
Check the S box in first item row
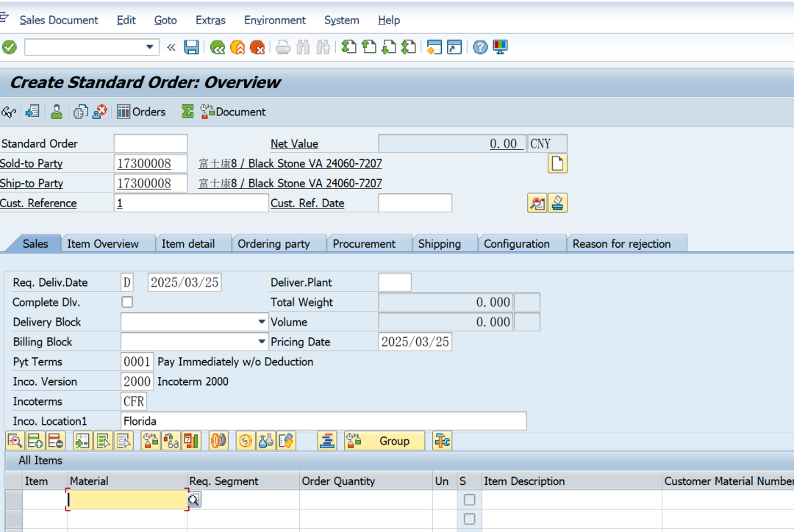click(469, 500)
